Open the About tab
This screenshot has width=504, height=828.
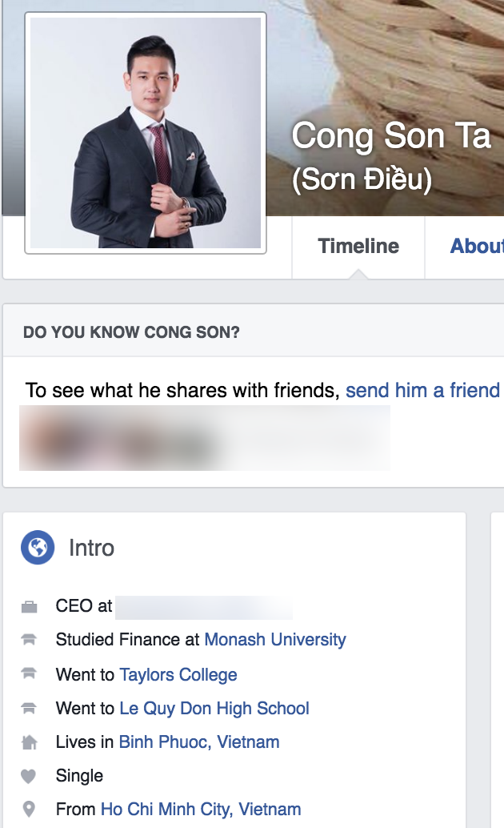[x=477, y=247]
